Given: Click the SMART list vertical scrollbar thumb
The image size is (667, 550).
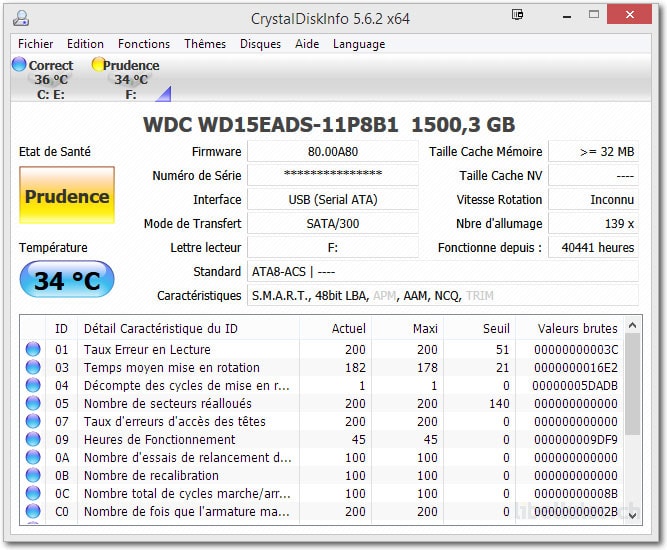Looking at the screenshot, I should tap(633, 384).
